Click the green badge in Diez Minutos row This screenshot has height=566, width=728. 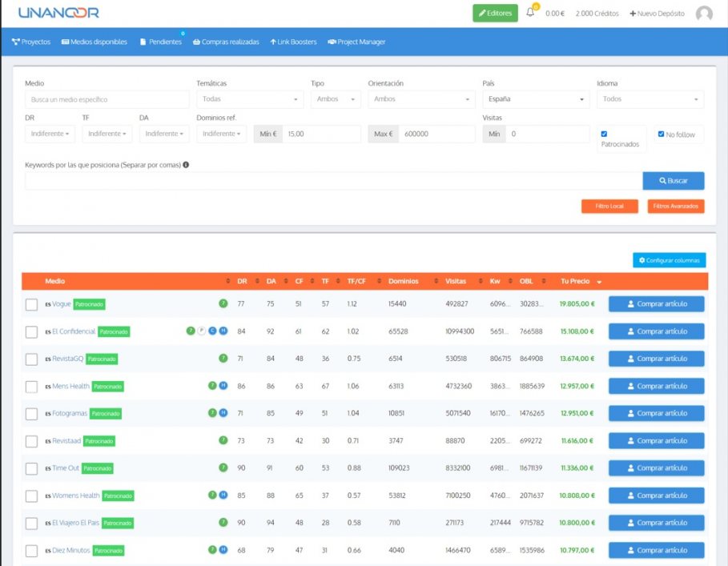pos(212,550)
